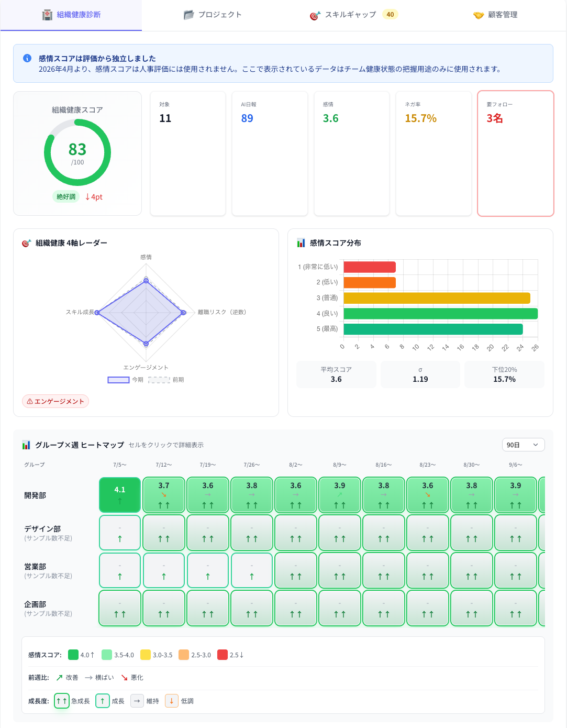
Task: Open the ネガ率 15.7% card
Action: coord(433,153)
